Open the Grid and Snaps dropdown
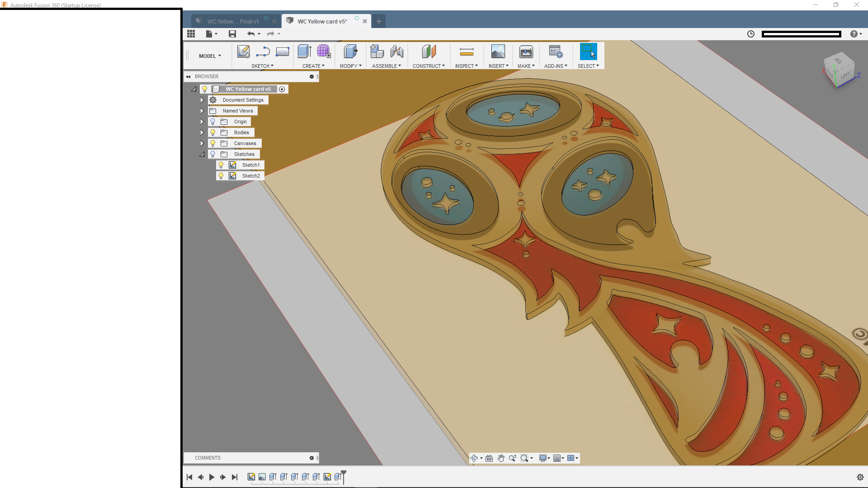The image size is (868, 488). [x=559, y=458]
